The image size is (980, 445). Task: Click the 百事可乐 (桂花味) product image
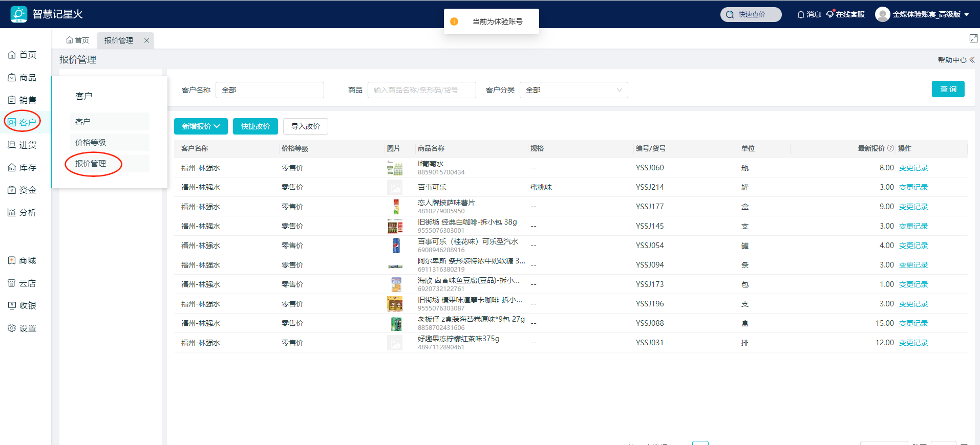pos(395,246)
